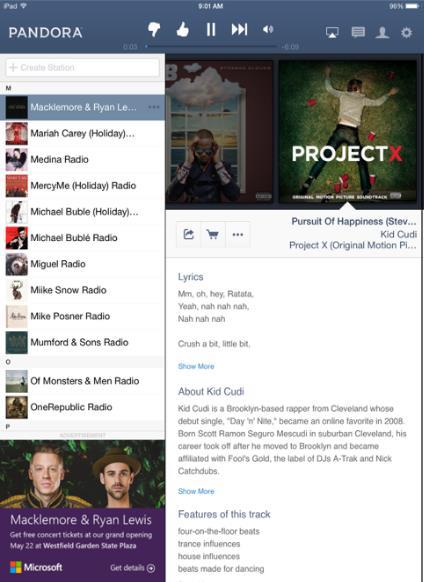Buy the track via cart icon
The width and height of the screenshot is (424, 582).
tap(213, 234)
